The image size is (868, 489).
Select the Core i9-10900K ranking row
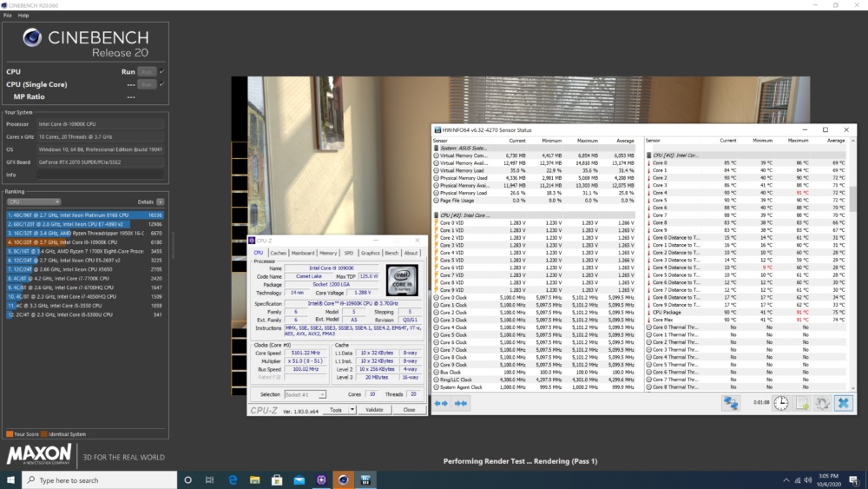[85, 242]
